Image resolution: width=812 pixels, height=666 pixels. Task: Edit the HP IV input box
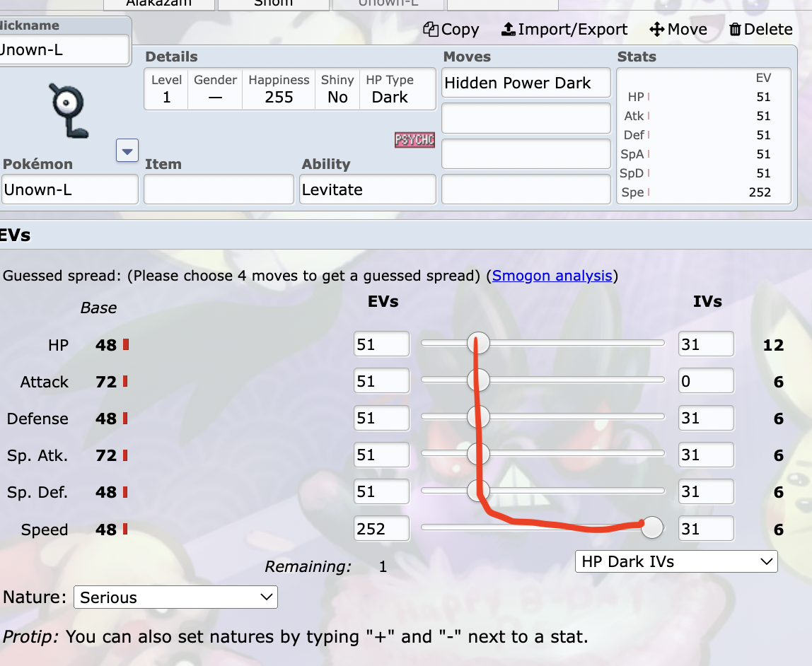(x=707, y=344)
